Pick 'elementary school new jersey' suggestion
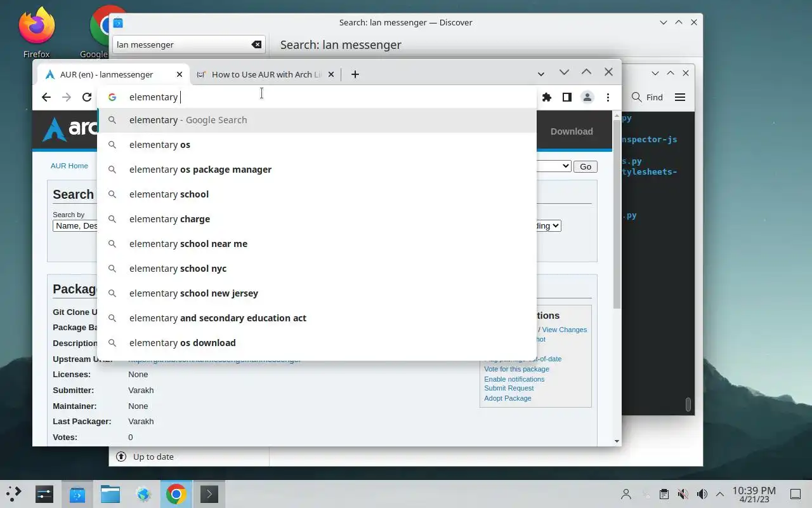 [317, 293]
